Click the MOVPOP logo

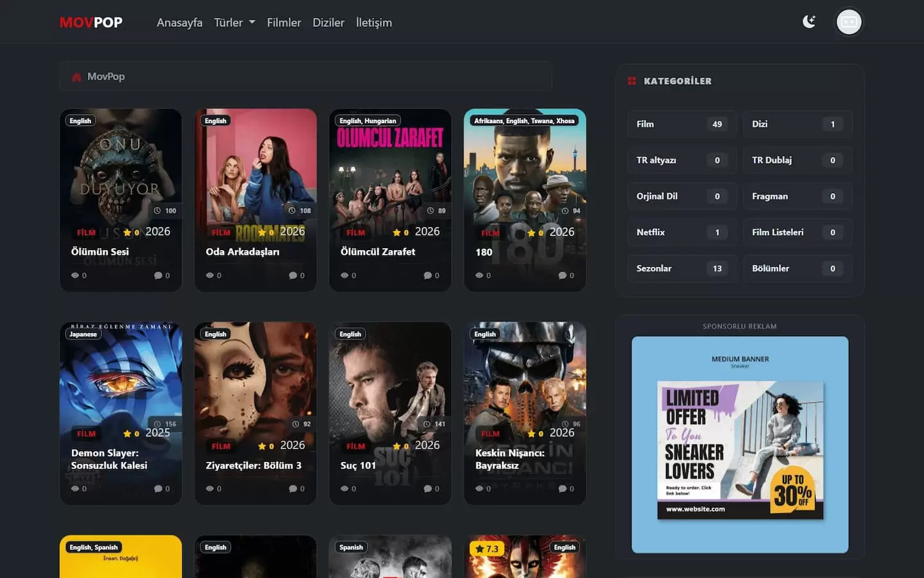(x=91, y=22)
